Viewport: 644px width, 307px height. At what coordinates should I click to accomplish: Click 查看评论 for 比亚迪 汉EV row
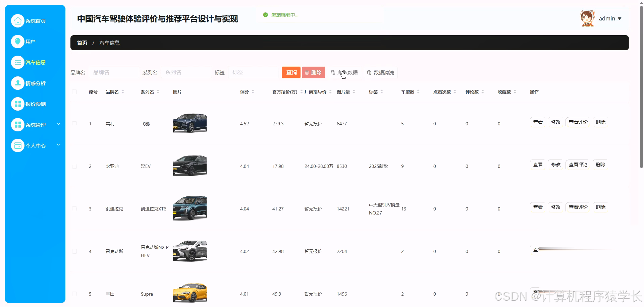[578, 165]
